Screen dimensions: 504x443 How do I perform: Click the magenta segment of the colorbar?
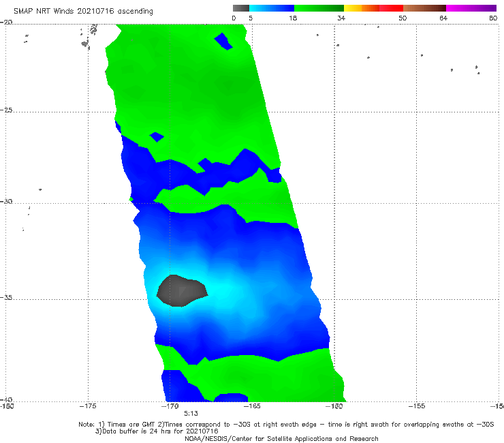pos(471,8)
